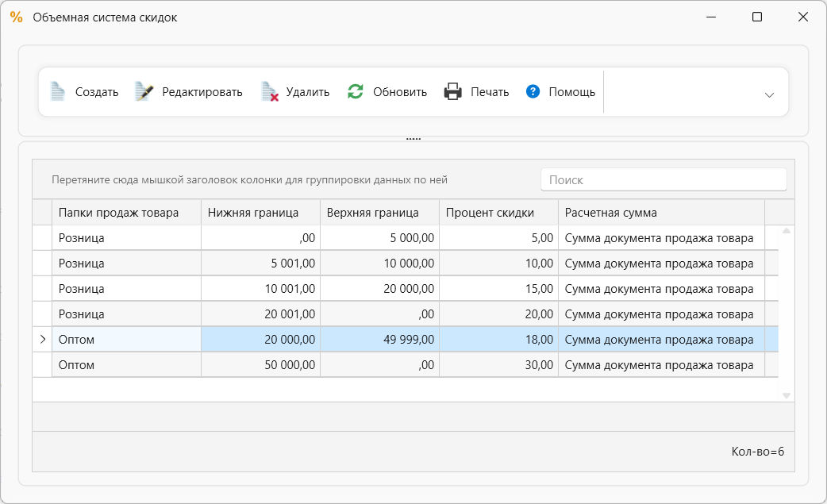Click the Редактировать pencil icon
827x504 pixels.
pos(144,92)
